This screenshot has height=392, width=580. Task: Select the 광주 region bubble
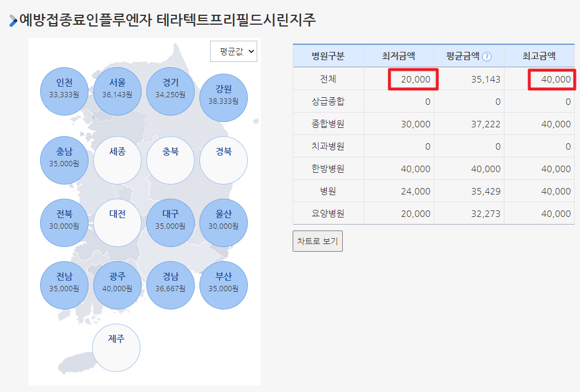point(117,285)
